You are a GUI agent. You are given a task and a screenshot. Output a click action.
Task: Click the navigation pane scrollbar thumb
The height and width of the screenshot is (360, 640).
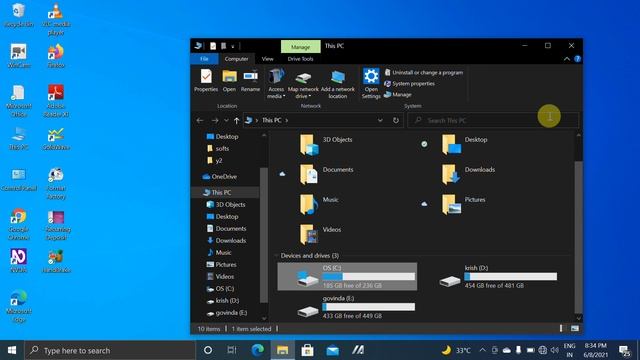[264, 235]
